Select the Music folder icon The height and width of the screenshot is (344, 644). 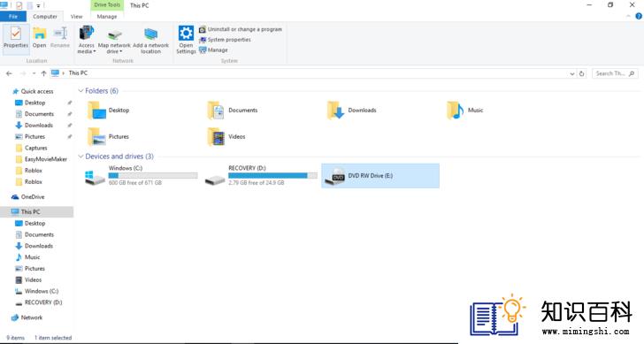pyautogui.click(x=456, y=111)
